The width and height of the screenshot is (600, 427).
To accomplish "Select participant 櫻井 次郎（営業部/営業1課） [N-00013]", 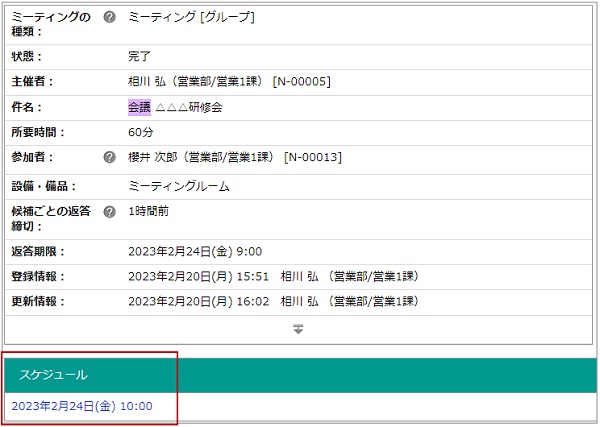I will click(x=235, y=157).
